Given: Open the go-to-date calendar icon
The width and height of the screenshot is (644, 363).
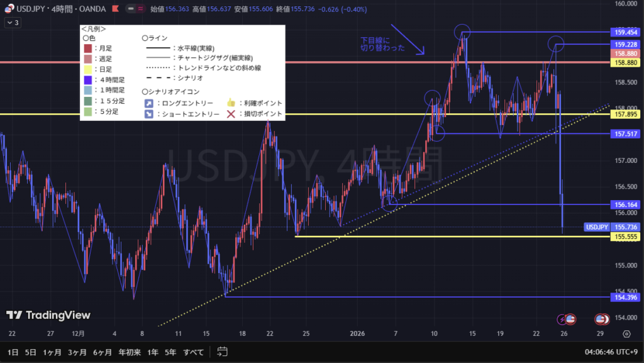Looking at the screenshot, I should (221, 352).
